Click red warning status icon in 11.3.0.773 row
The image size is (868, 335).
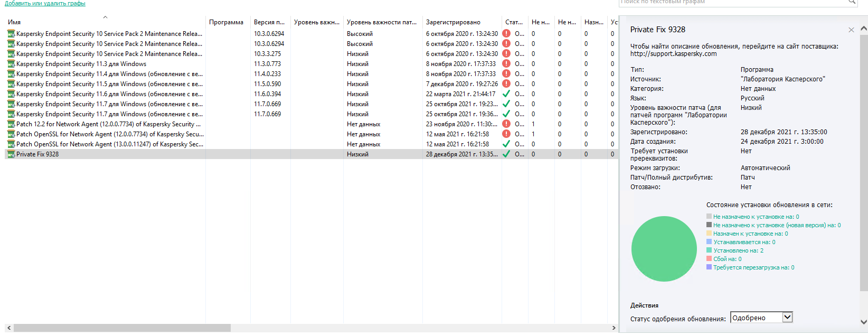[x=506, y=64]
